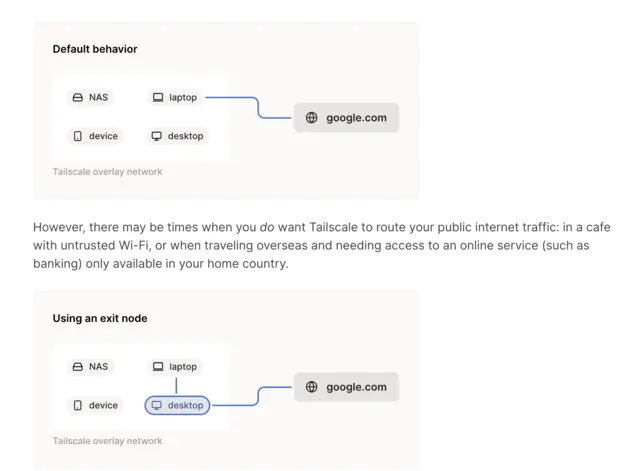
Task: Click the google.com box in Default behavior diagram
Action: [346, 118]
